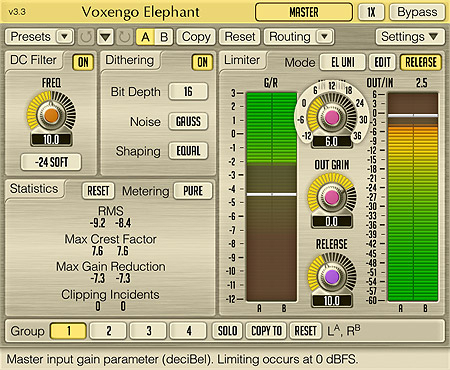Click the Routing button
This screenshot has height=370, width=450.
[x=290, y=36]
